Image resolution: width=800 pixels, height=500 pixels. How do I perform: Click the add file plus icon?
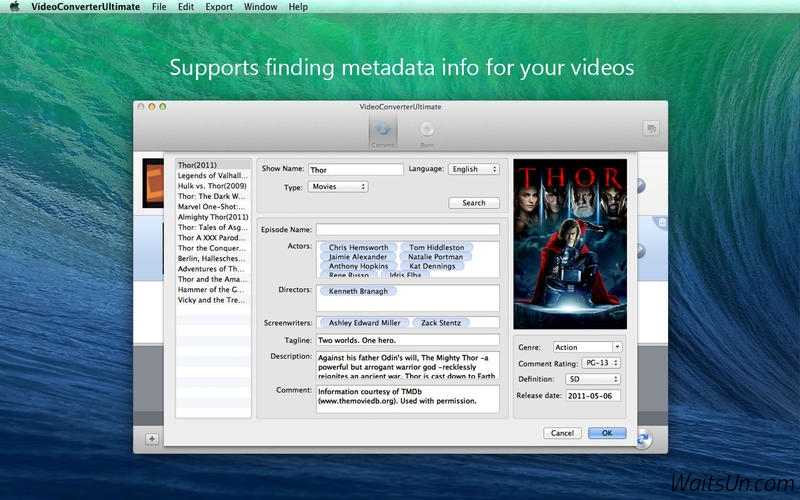[152, 439]
